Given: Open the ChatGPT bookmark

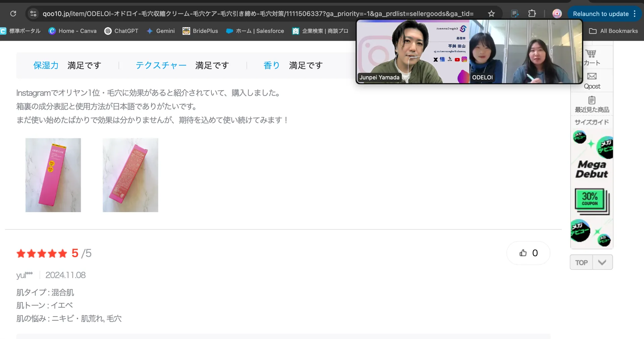Looking at the screenshot, I should [121, 31].
